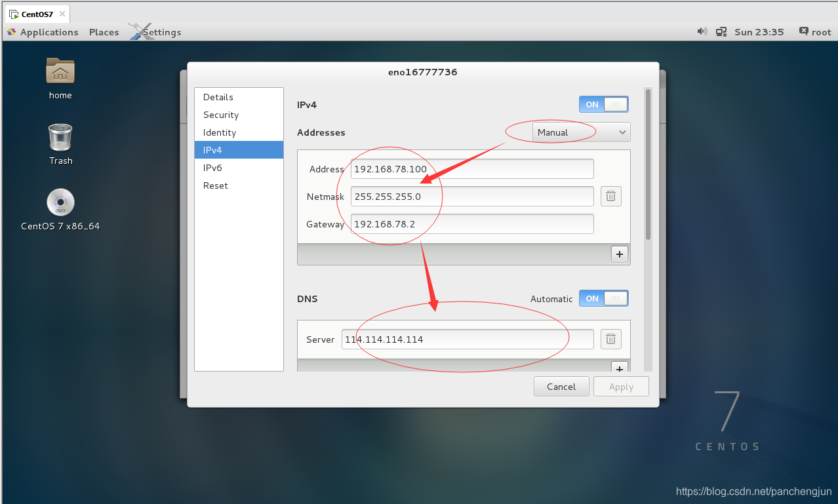Delete the DNS server 114.114.114.114 entry
The height and width of the screenshot is (504, 838).
point(610,339)
